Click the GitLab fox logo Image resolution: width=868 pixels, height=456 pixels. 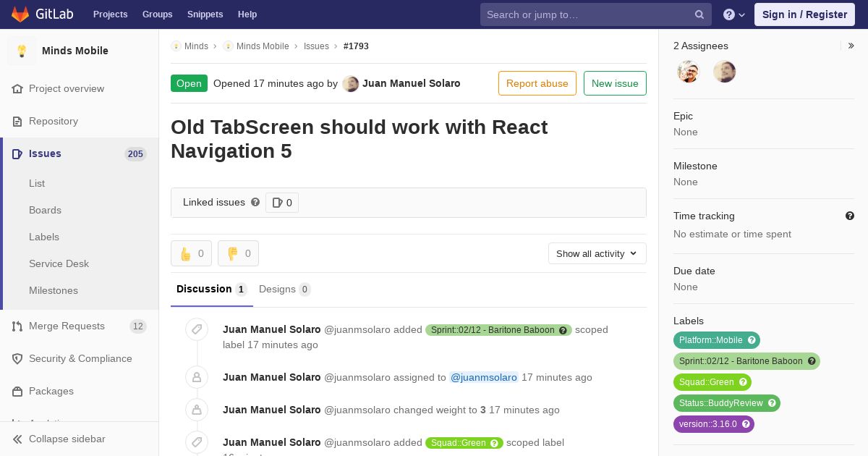20,14
